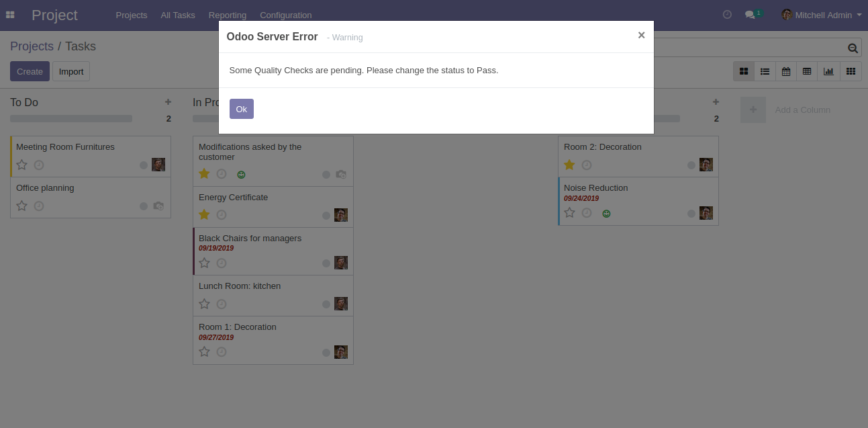Open the Configuration menu

(285, 15)
